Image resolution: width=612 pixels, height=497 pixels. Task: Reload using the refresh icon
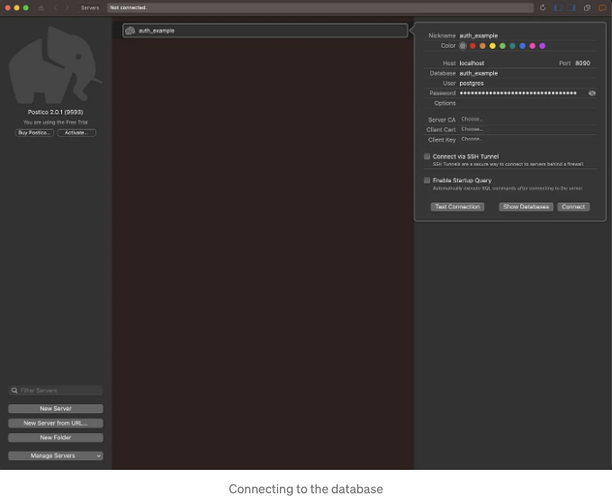point(543,8)
